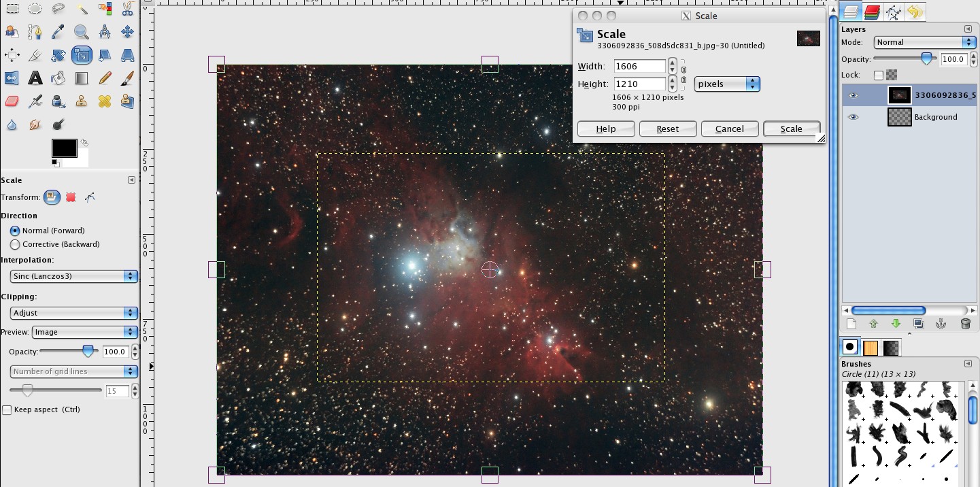Switch to the Paths tab
This screenshot has height=487, width=980.
[894, 12]
